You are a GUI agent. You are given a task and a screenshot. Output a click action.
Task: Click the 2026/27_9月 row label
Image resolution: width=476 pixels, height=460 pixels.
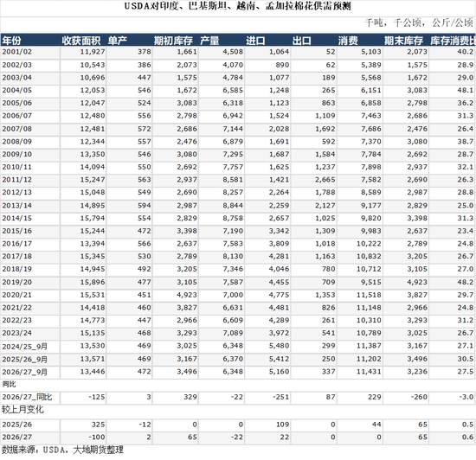(25, 372)
